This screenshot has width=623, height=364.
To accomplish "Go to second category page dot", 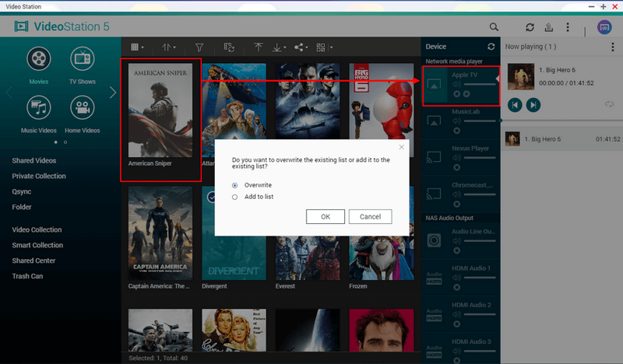I will (65, 142).
